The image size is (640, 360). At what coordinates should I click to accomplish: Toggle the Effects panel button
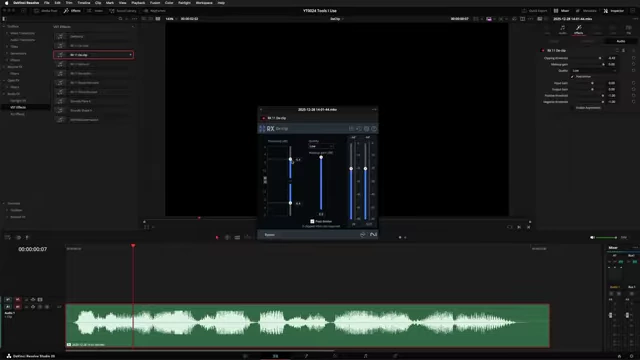(72, 11)
